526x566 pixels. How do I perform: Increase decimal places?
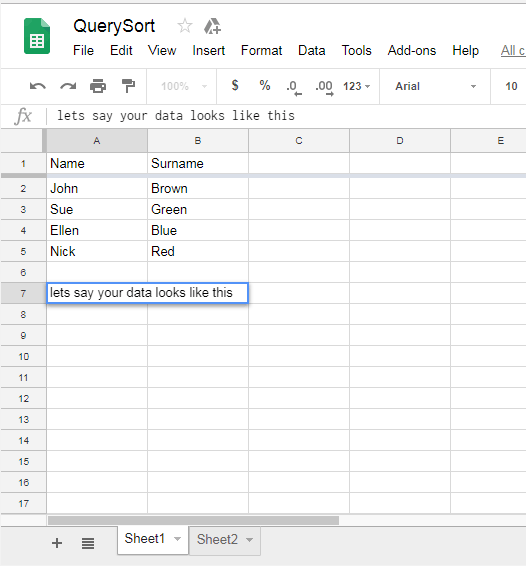[324, 87]
